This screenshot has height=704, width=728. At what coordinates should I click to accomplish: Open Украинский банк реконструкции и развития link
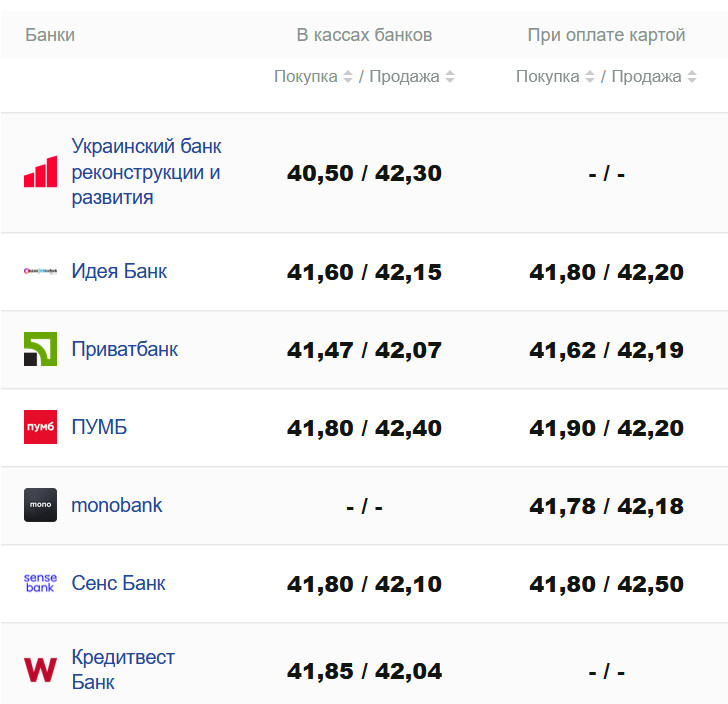coord(146,172)
